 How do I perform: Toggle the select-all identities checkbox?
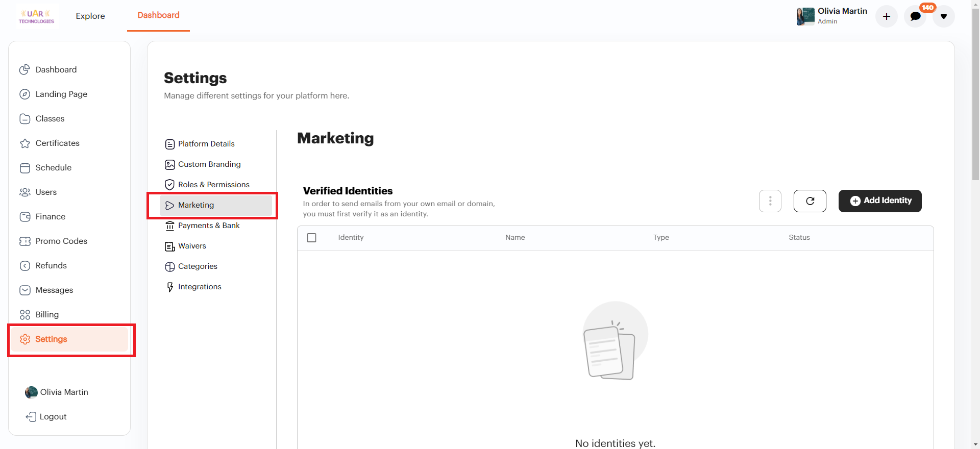[312, 238]
